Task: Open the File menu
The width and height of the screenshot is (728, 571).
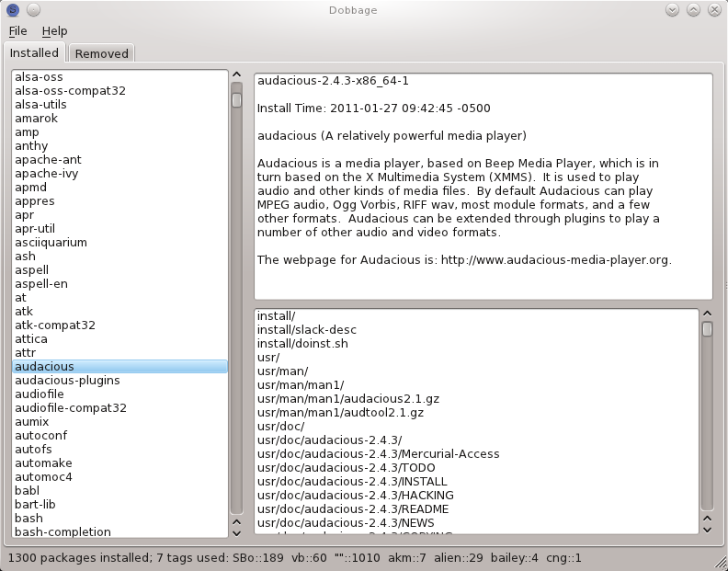Action: [17, 31]
